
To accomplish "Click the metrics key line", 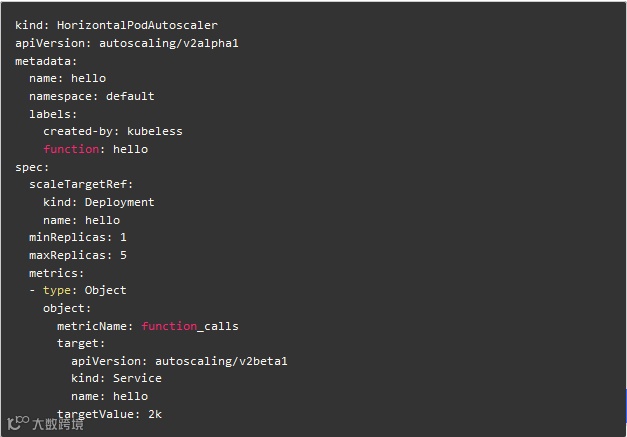I will 56,273.
